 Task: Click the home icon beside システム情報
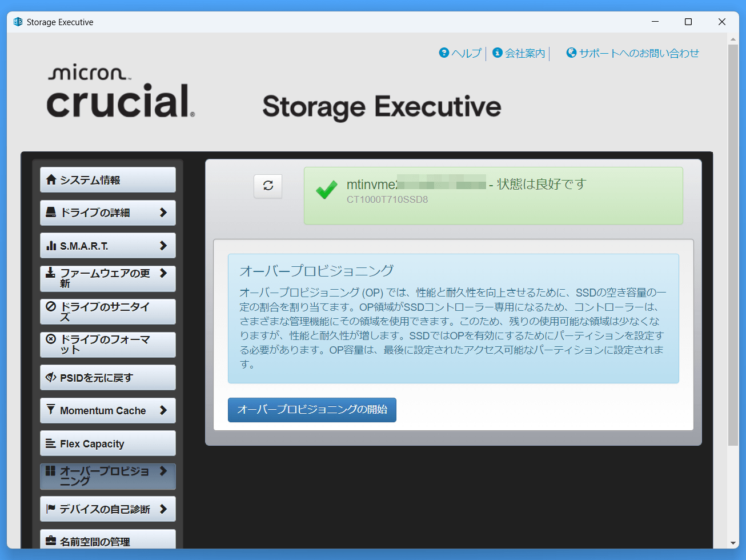pos(51,179)
